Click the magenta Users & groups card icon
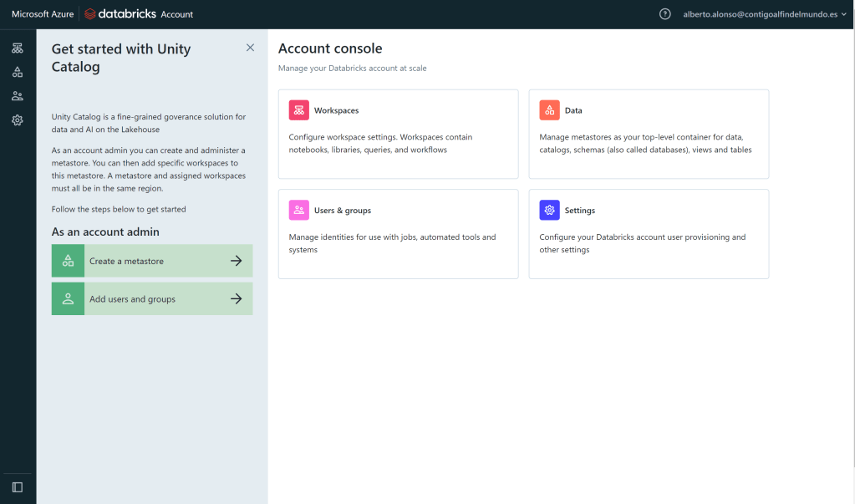 [298, 211]
